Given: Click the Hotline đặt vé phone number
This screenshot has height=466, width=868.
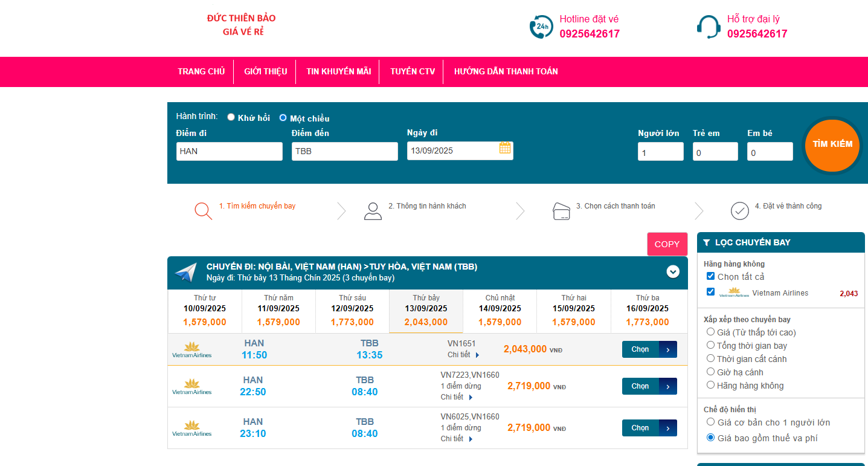Looking at the screenshot, I should click(x=590, y=34).
